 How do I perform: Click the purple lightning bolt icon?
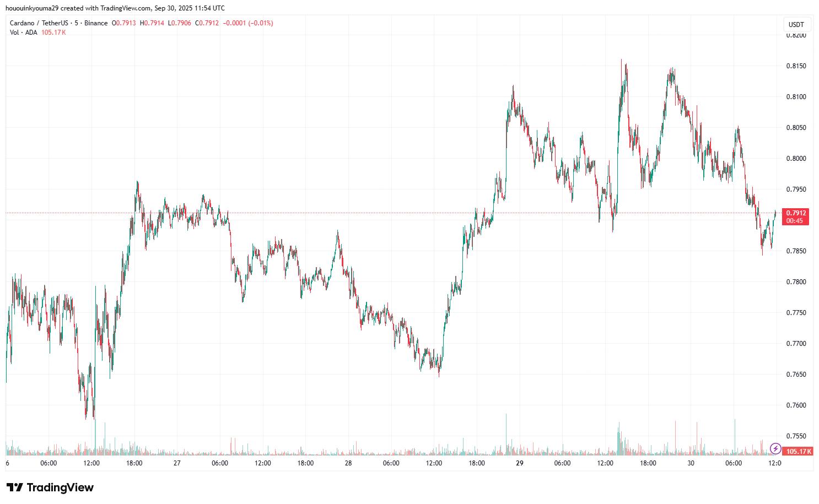tap(775, 448)
